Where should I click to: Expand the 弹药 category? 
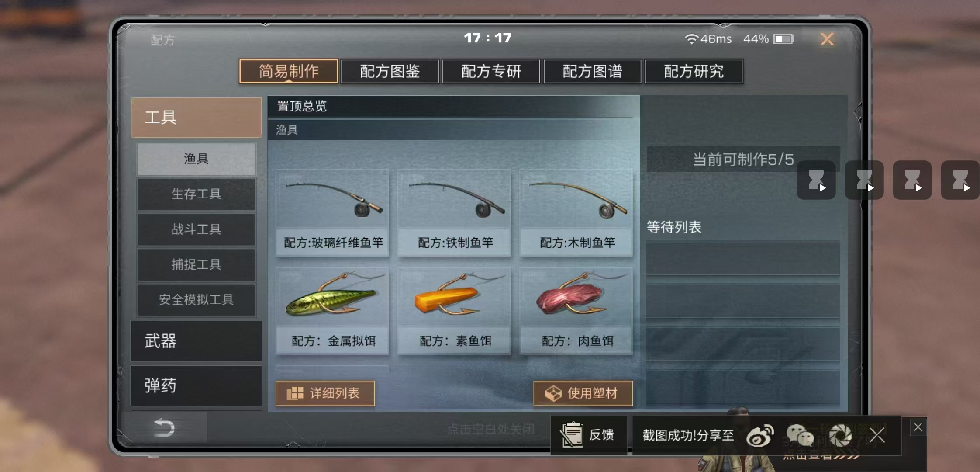[x=196, y=386]
